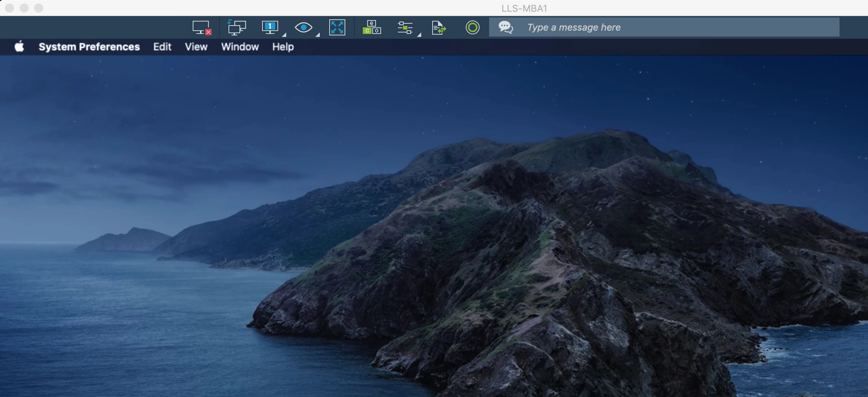Select the monitor 1 display icon
The height and width of the screenshot is (397, 868).
pyautogui.click(x=270, y=27)
